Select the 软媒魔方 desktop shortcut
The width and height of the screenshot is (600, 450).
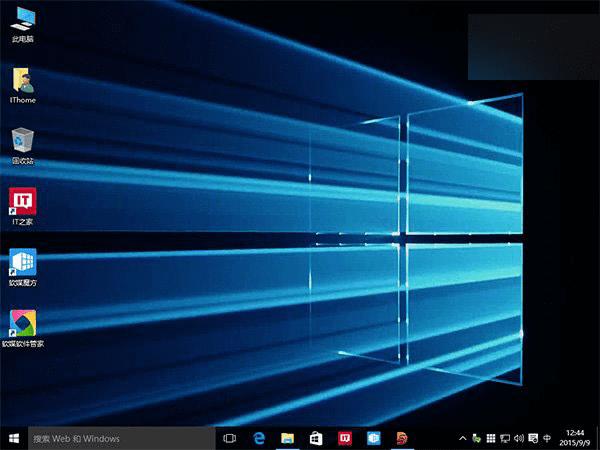click(x=23, y=267)
